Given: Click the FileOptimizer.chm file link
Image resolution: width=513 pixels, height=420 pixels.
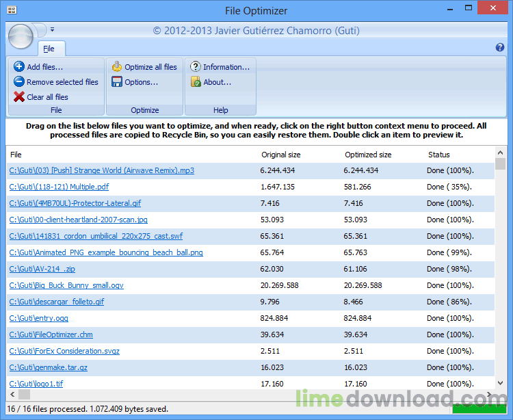Looking at the screenshot, I should (x=51, y=334).
